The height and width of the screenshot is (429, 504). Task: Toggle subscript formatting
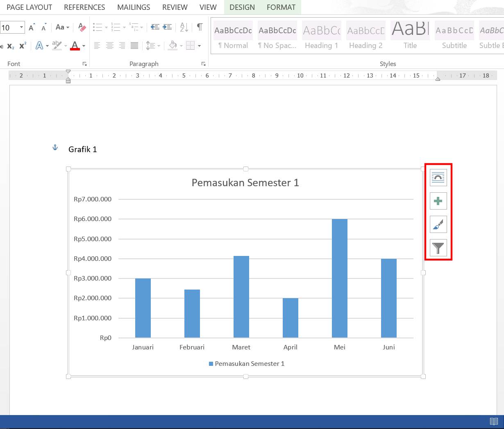(x=11, y=46)
